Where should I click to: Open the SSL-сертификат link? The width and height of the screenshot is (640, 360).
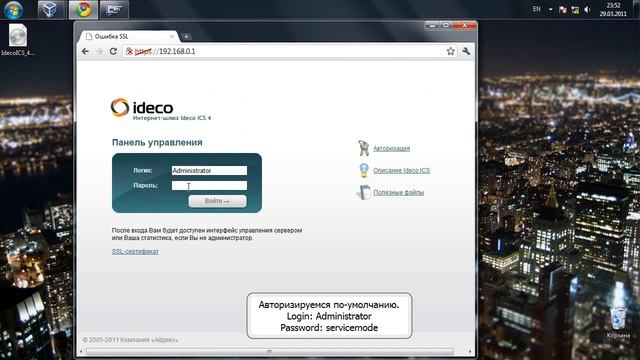(x=135, y=251)
